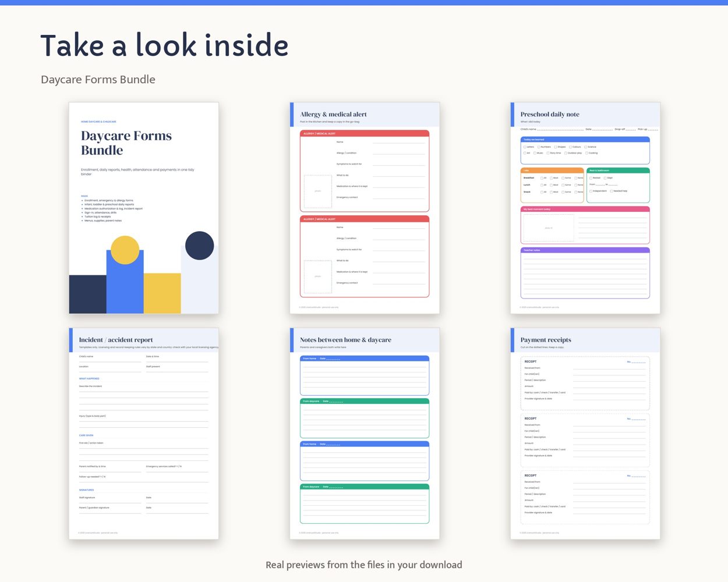Image resolution: width=728 pixels, height=582 pixels.
Task: Click "First aid / action taken" field label
Action: point(91,443)
